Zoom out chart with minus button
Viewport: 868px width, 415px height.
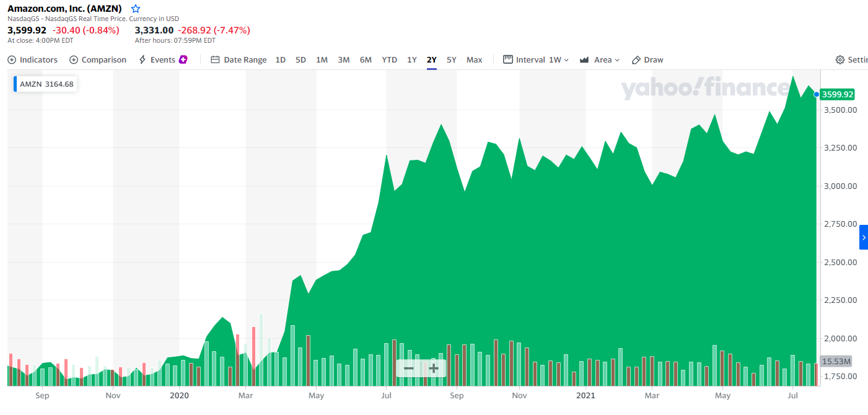408,369
